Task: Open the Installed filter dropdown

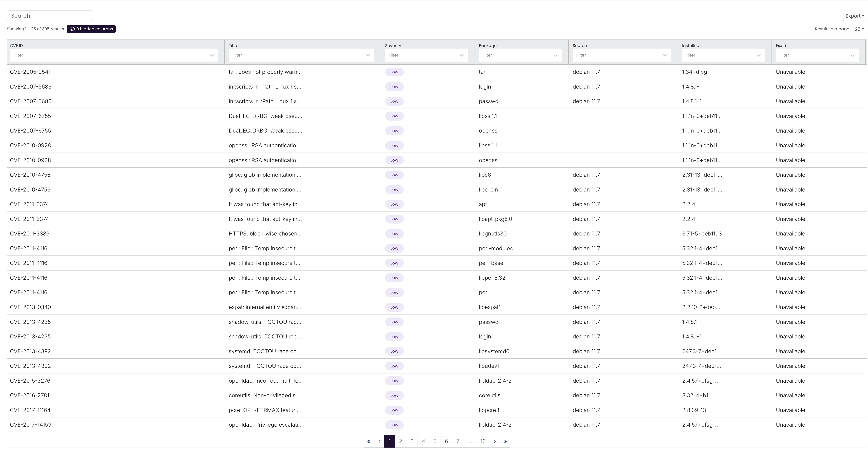Action: click(x=723, y=55)
